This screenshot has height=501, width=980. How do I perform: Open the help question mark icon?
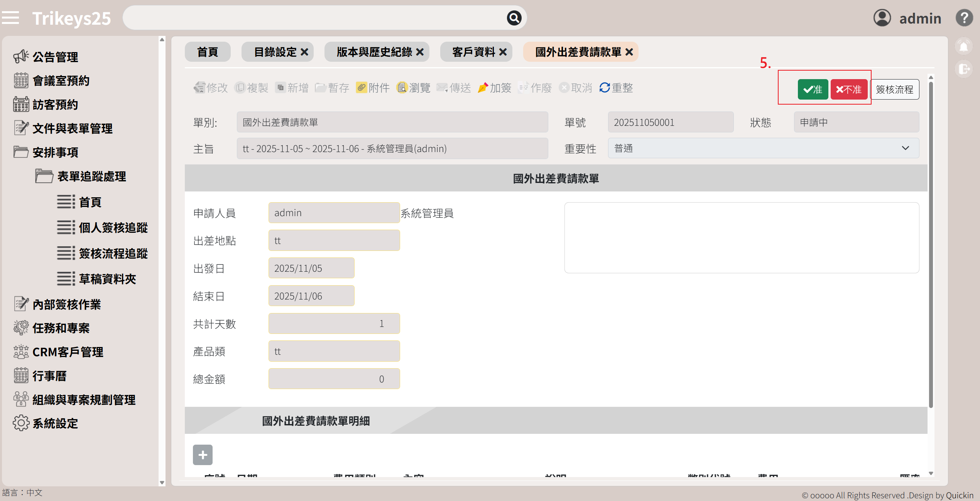coord(964,18)
